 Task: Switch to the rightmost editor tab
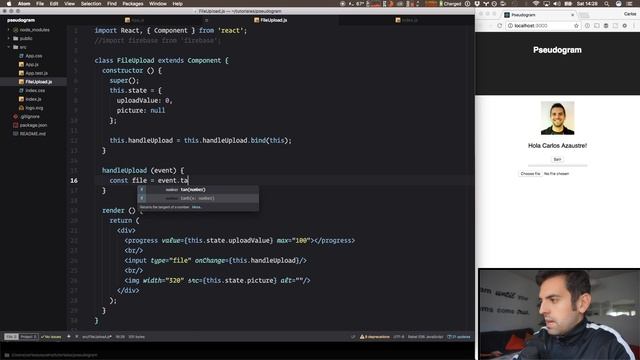click(407, 20)
